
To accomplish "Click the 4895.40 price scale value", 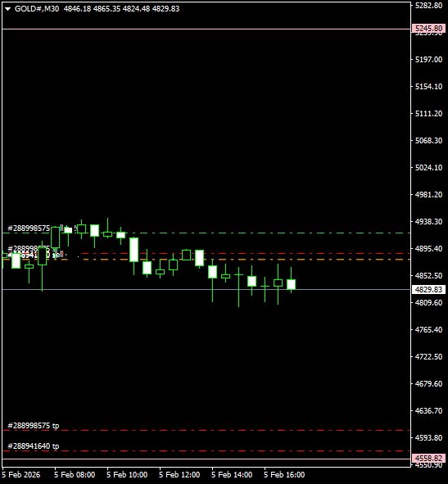I will (x=428, y=248).
